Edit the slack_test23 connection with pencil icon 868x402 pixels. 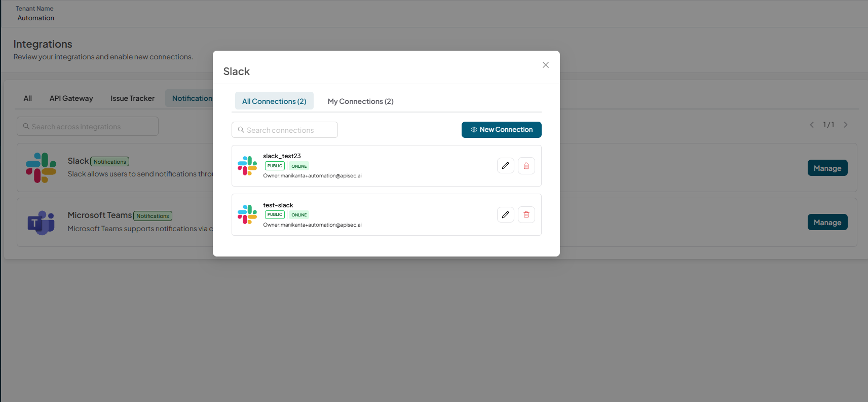[x=505, y=166]
